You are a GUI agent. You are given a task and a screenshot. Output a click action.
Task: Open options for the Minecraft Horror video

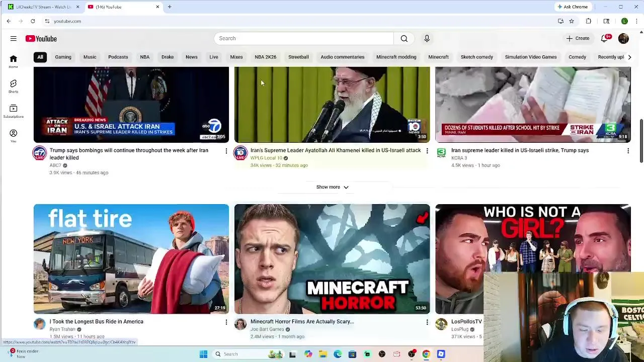point(427,322)
